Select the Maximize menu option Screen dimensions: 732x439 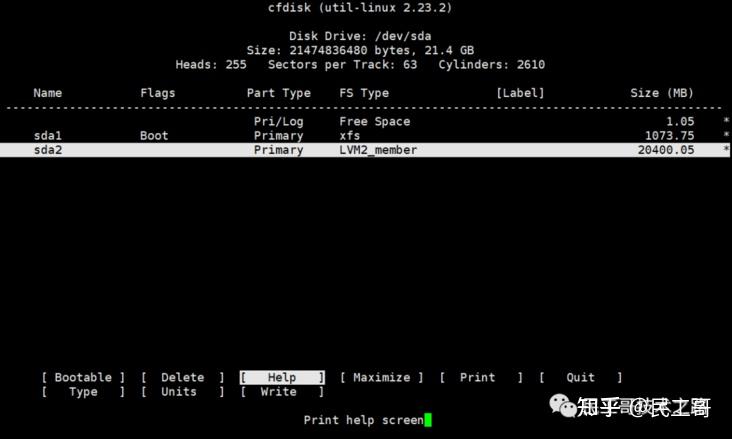point(381,377)
